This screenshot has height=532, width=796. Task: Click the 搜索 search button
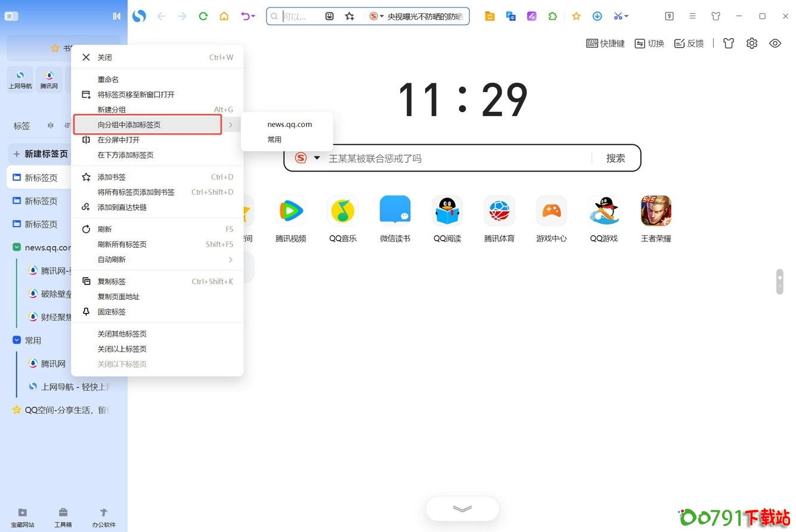pos(616,158)
